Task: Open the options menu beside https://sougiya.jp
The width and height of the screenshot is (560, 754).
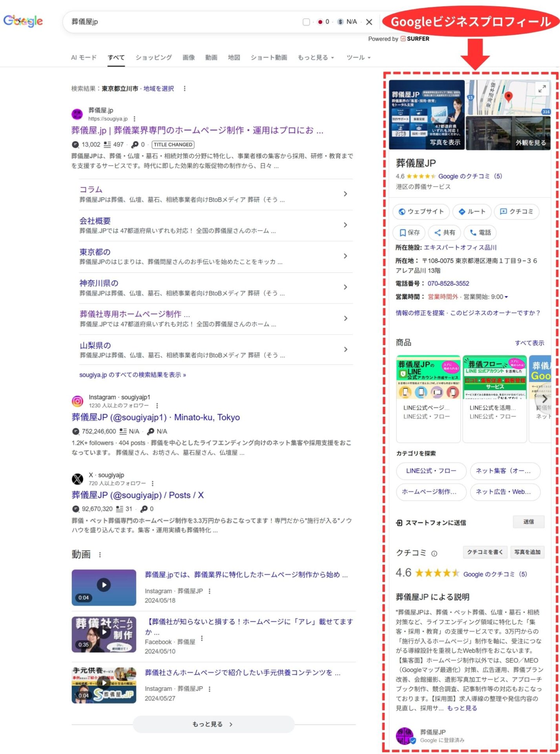Action: point(135,119)
